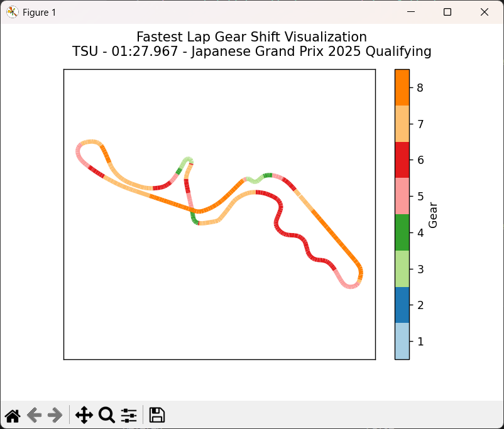Click the gear 2 blue colorbar segment
504x429 pixels.
[402, 305]
